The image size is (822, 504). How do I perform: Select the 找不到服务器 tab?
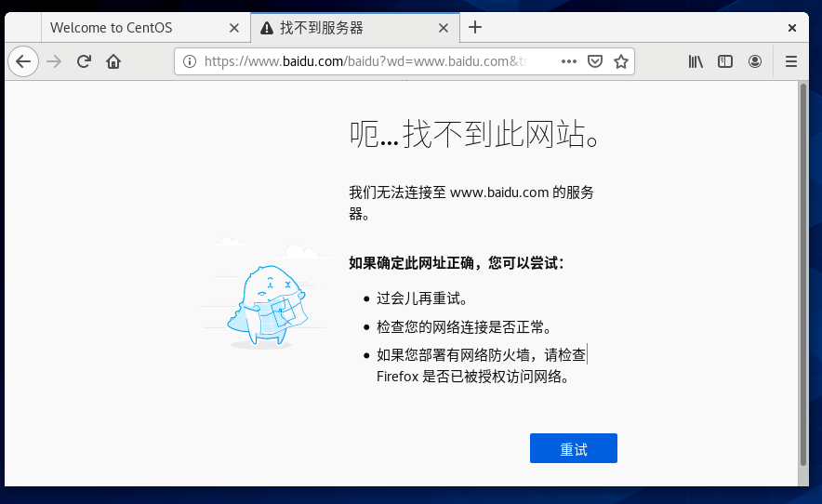355,28
